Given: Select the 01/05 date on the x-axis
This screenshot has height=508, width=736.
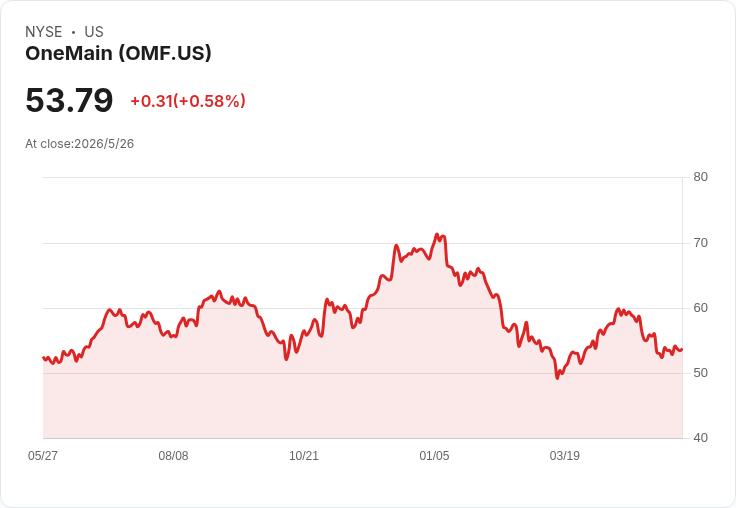Looking at the screenshot, I should pyautogui.click(x=434, y=455).
